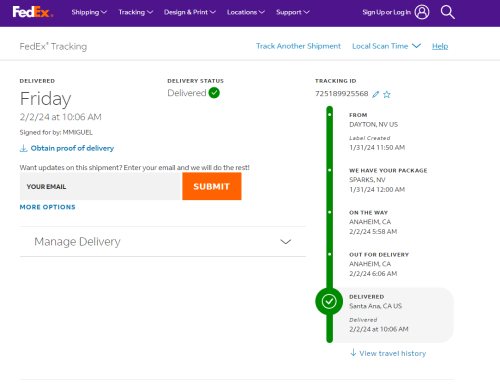Click View travel history link

(393, 353)
